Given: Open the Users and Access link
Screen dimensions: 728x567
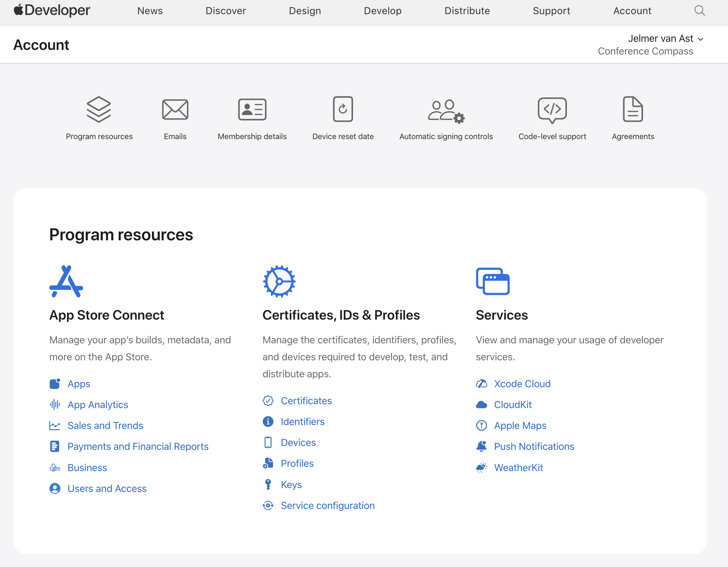Looking at the screenshot, I should tap(107, 488).
